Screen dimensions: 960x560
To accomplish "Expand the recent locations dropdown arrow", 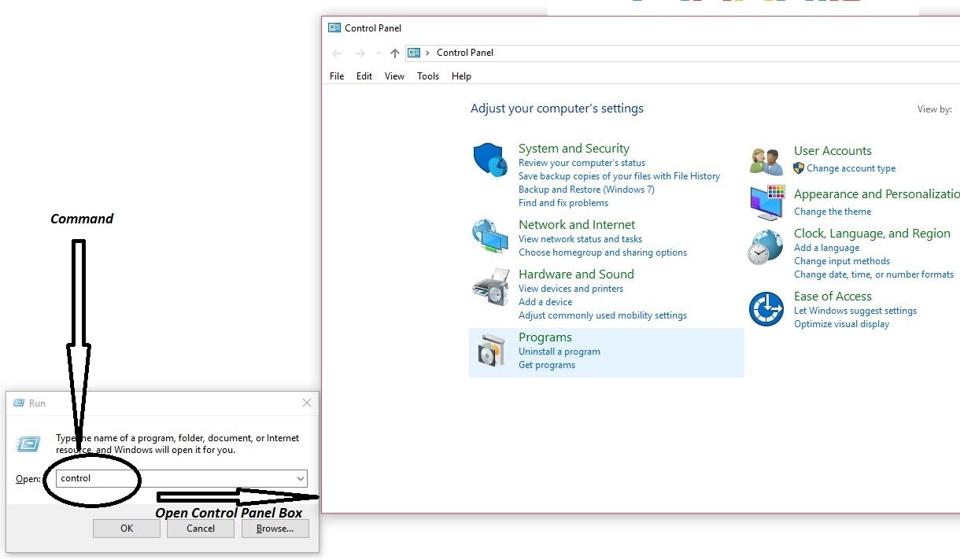I will coord(378,53).
